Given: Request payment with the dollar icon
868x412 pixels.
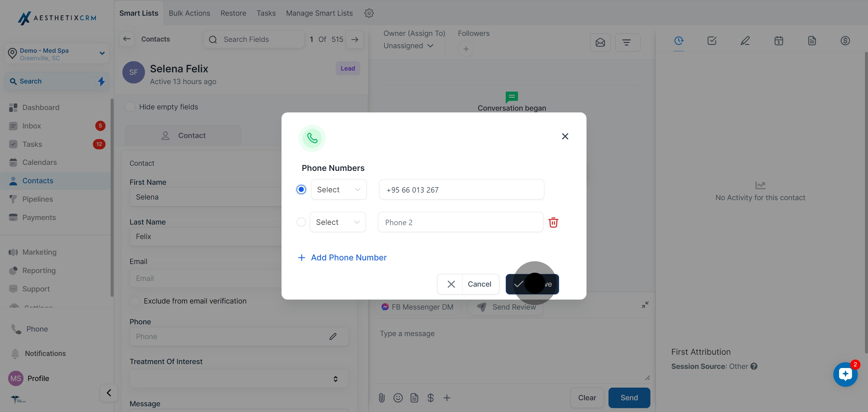Looking at the screenshot, I should pyautogui.click(x=430, y=398).
